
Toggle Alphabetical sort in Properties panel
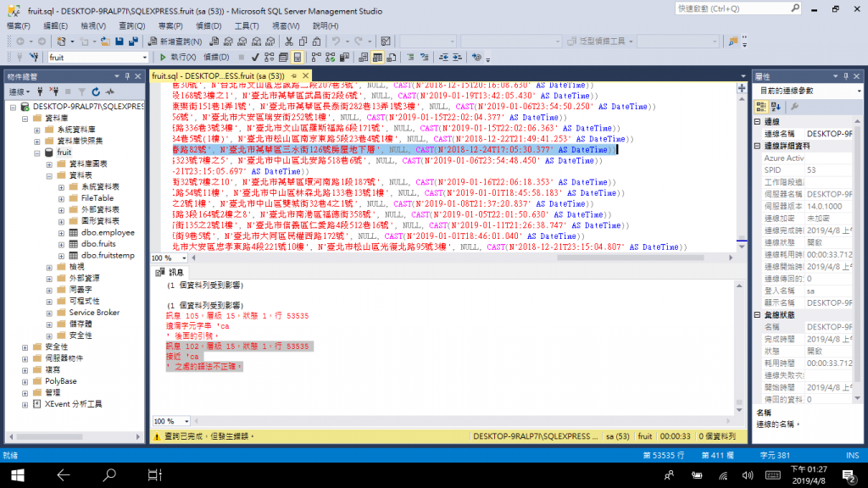point(776,107)
